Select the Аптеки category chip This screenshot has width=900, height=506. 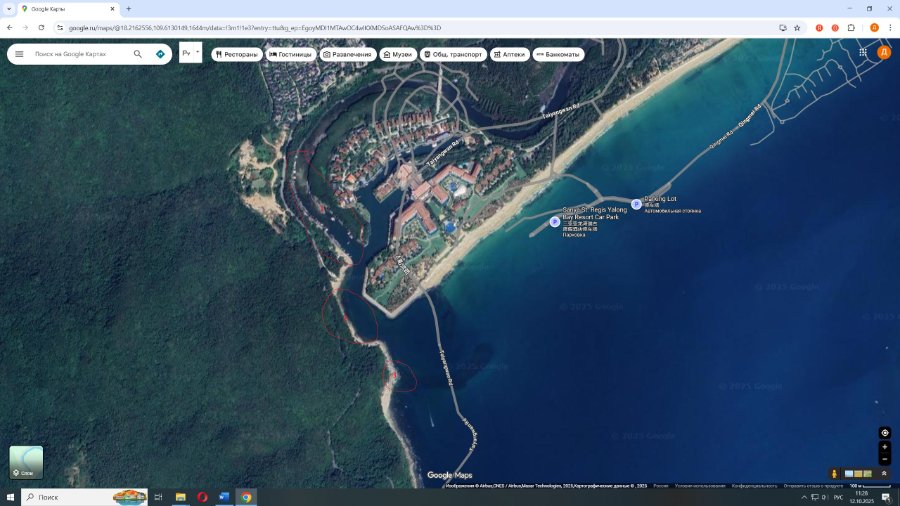[509, 54]
